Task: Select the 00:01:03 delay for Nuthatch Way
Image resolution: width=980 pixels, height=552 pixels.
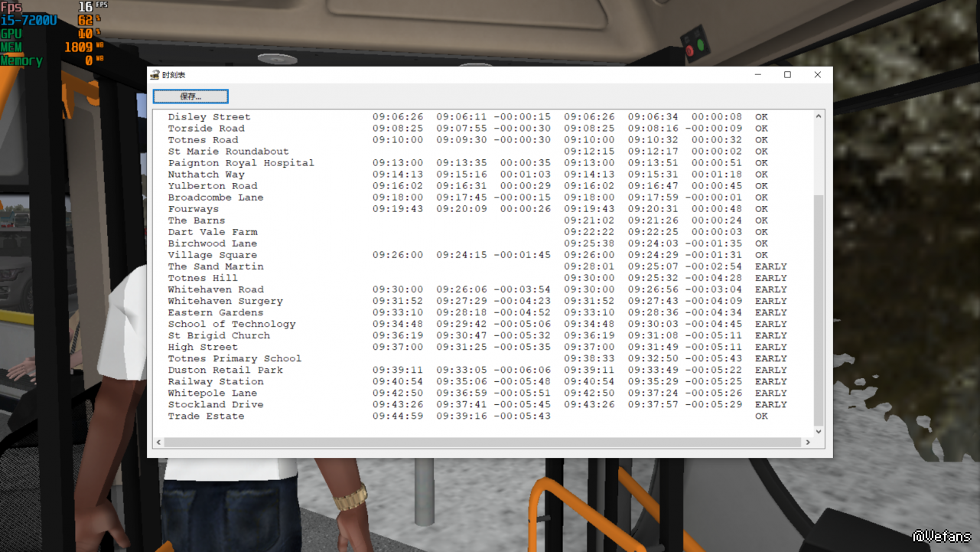Action: pos(526,175)
